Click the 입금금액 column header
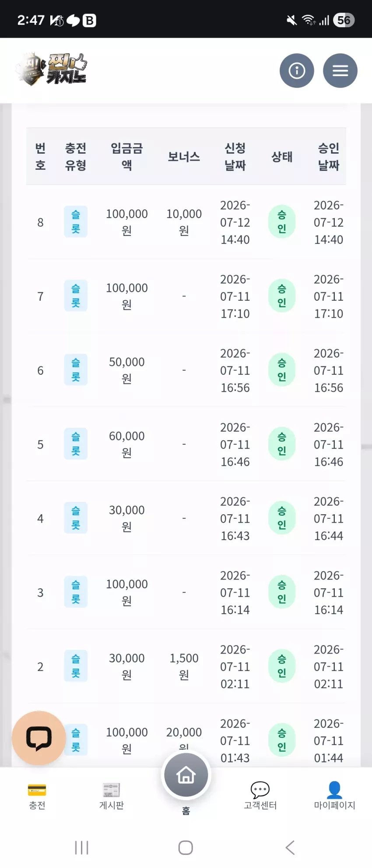The width and height of the screenshot is (372, 868). point(127,156)
